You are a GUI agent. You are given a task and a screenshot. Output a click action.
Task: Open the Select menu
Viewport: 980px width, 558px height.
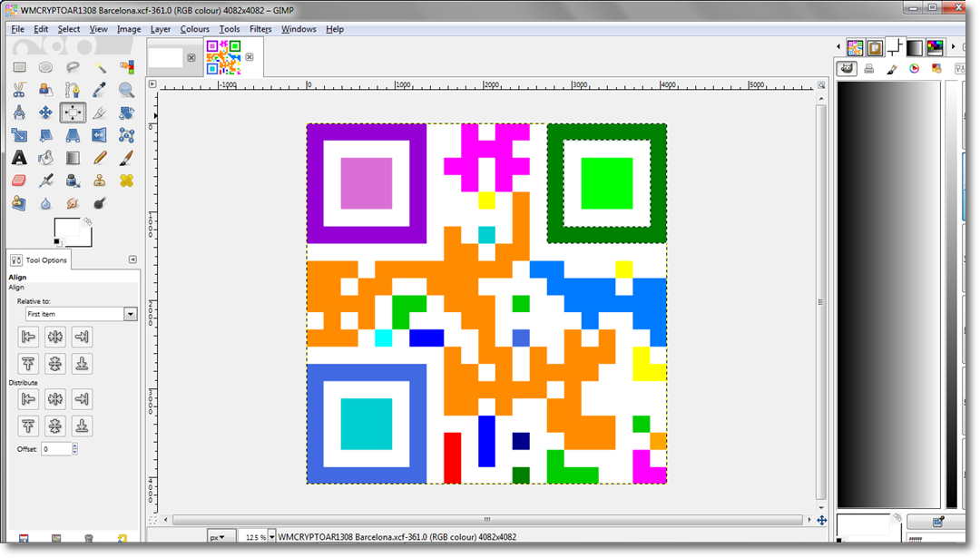tap(69, 29)
